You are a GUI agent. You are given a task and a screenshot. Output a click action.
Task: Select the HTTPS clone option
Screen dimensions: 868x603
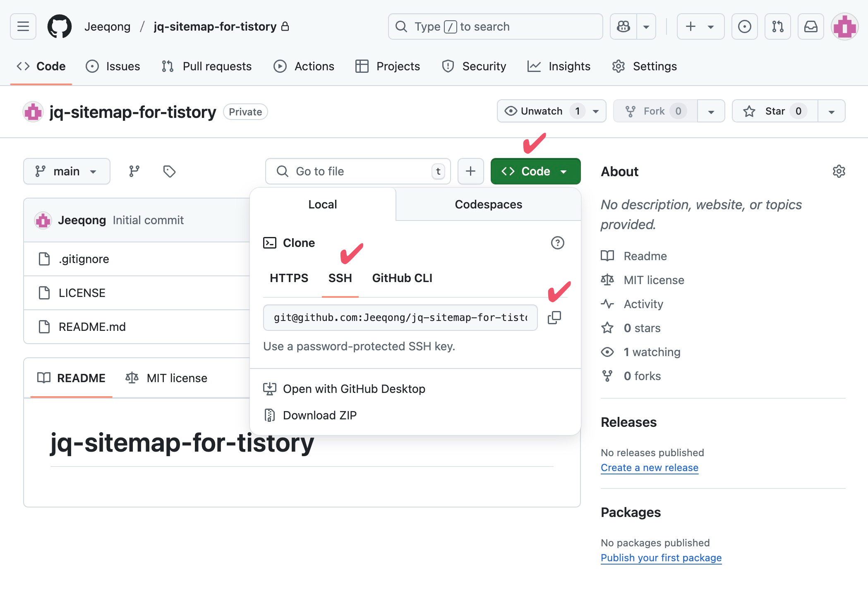[289, 278]
